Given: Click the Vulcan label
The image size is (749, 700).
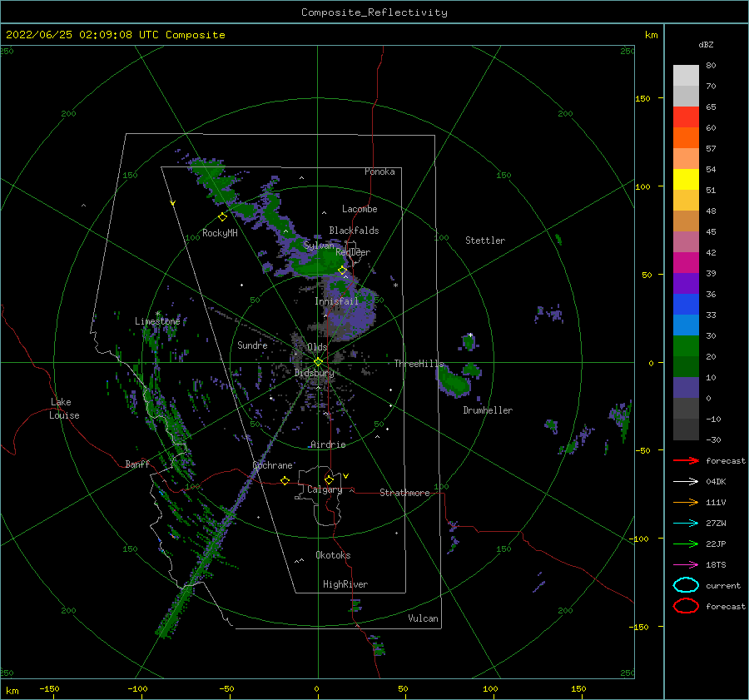Looking at the screenshot, I should coord(423,618).
